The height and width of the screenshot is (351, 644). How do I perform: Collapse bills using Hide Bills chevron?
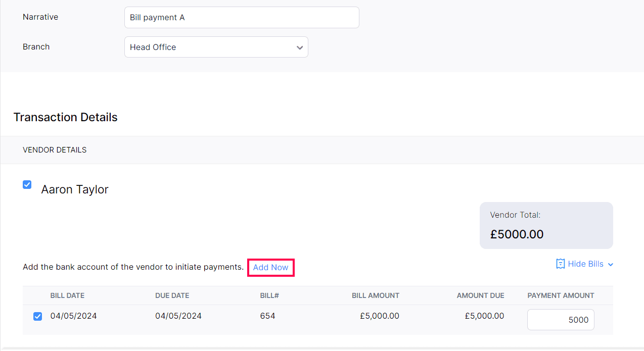click(x=611, y=264)
